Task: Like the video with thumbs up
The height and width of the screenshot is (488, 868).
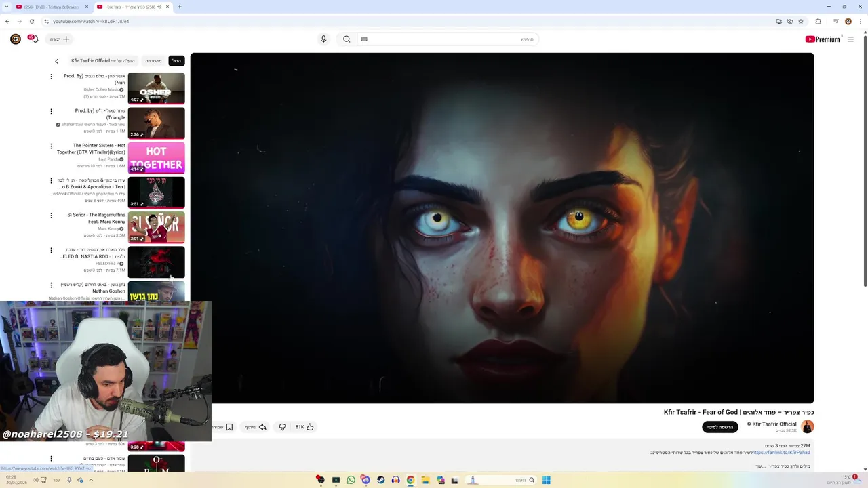Action: 310,427
